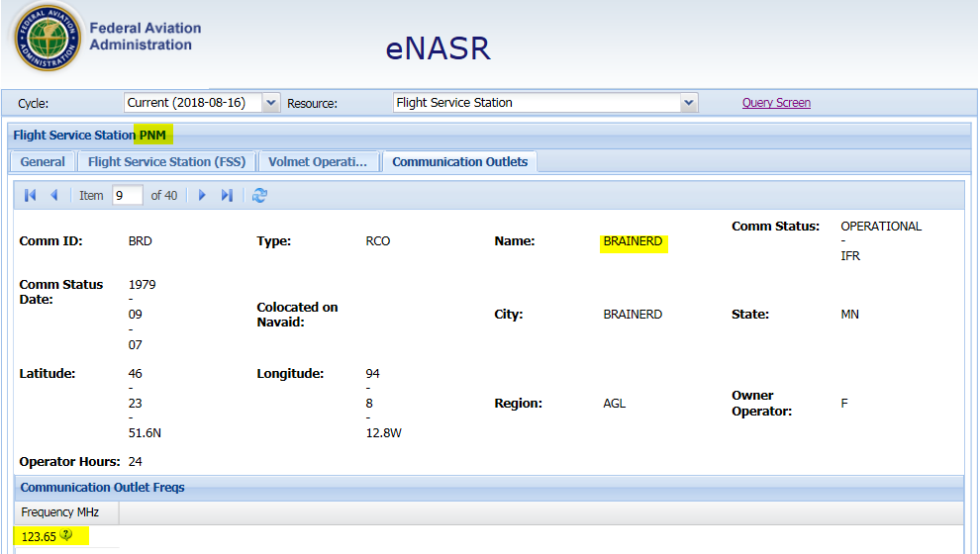Screen dimensions: 980x554
Task: Click the Cycle field showing Current (2018-08-16)
Action: click(x=193, y=103)
